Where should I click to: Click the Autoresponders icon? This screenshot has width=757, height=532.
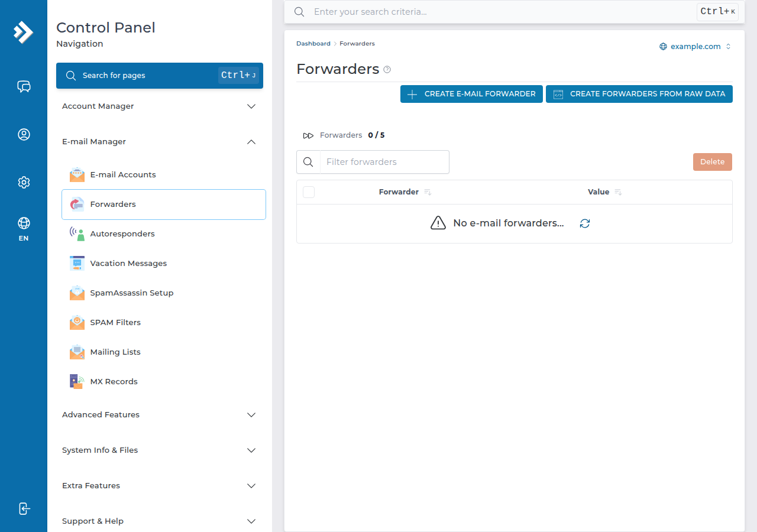[77, 234]
